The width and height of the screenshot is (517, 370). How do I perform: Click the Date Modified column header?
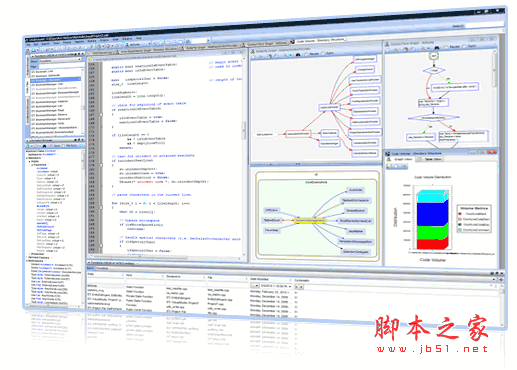point(270,279)
